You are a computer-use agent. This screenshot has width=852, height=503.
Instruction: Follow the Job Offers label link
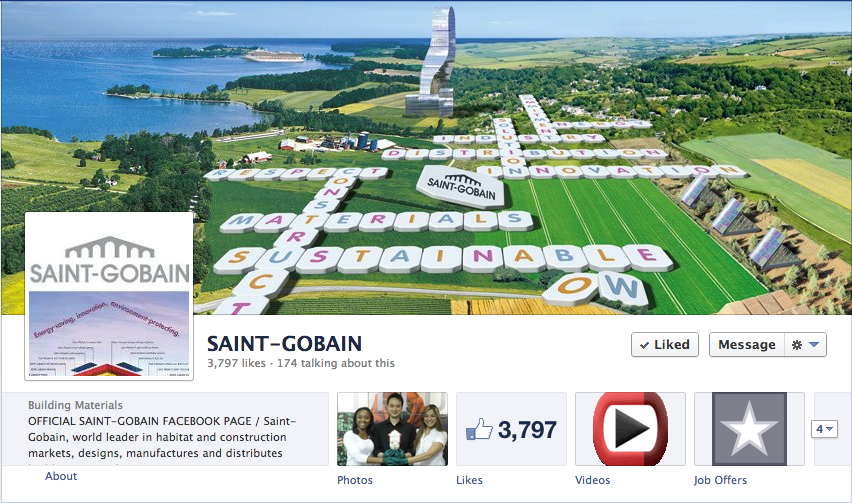pyautogui.click(x=721, y=480)
